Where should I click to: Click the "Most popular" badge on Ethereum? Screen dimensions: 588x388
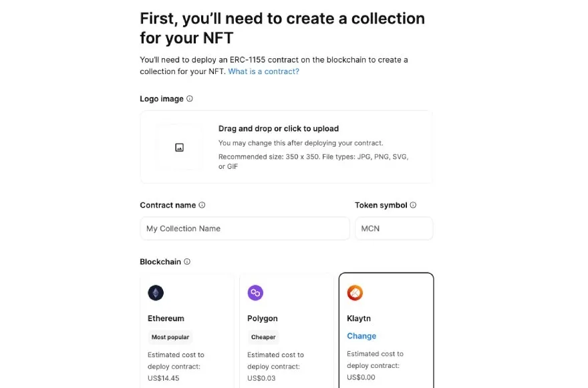(x=170, y=337)
